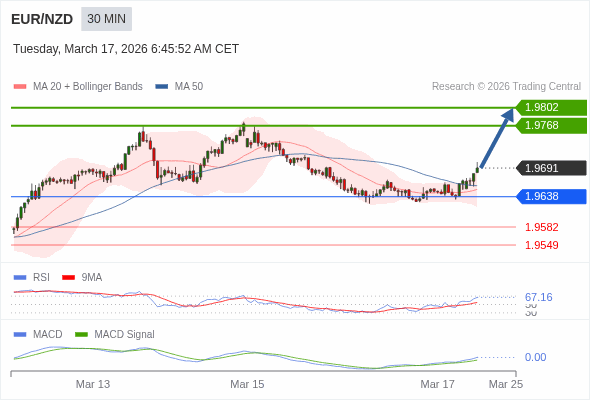Click the MA 50 legend blue swatch
The image size is (590, 400).
tap(162, 87)
